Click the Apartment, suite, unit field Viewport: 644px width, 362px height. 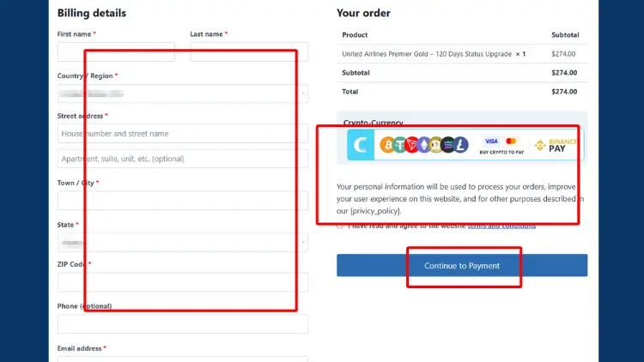point(182,159)
